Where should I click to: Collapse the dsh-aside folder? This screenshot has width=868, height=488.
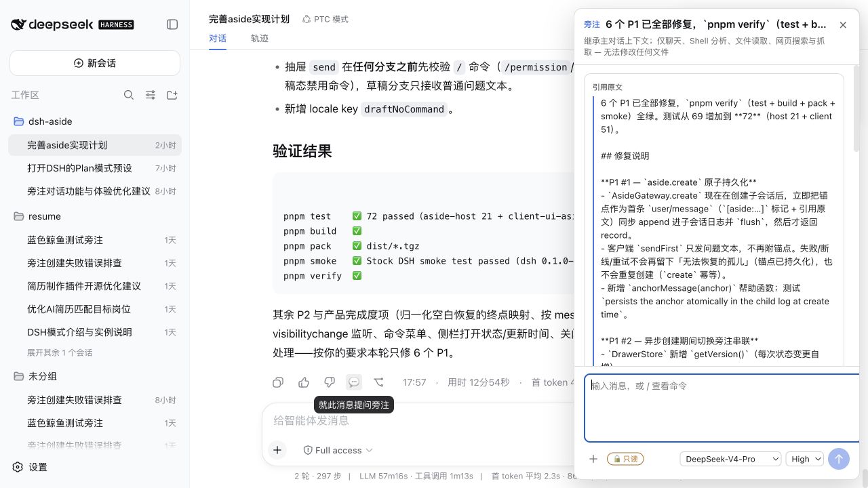pos(95,121)
